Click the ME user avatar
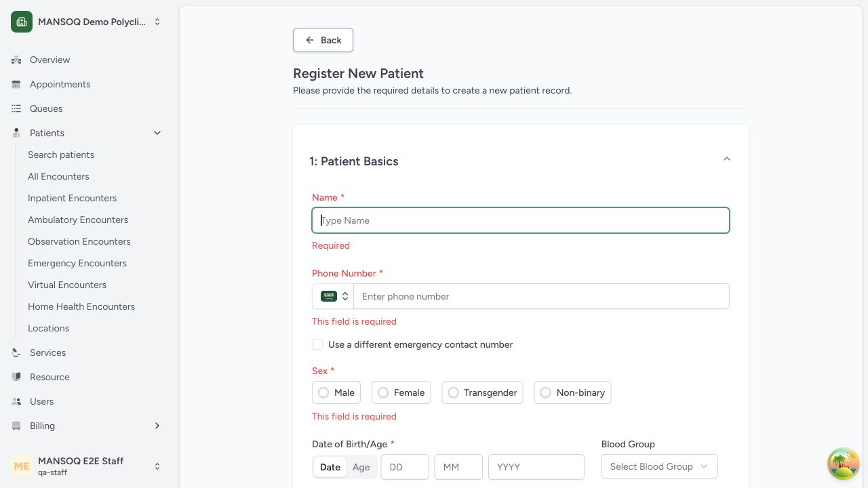Screen dimensions: 868x488 pyautogui.click(x=22, y=466)
